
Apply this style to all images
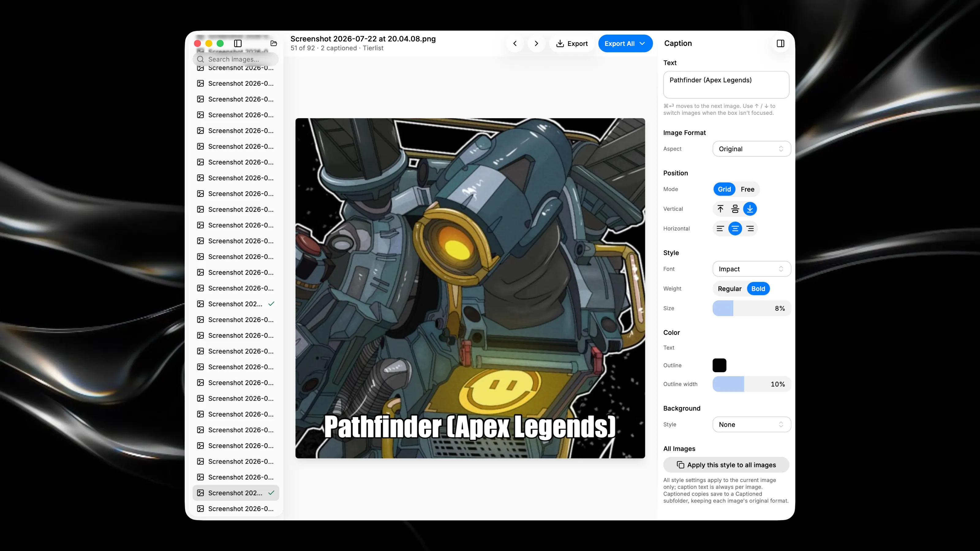pos(726,465)
